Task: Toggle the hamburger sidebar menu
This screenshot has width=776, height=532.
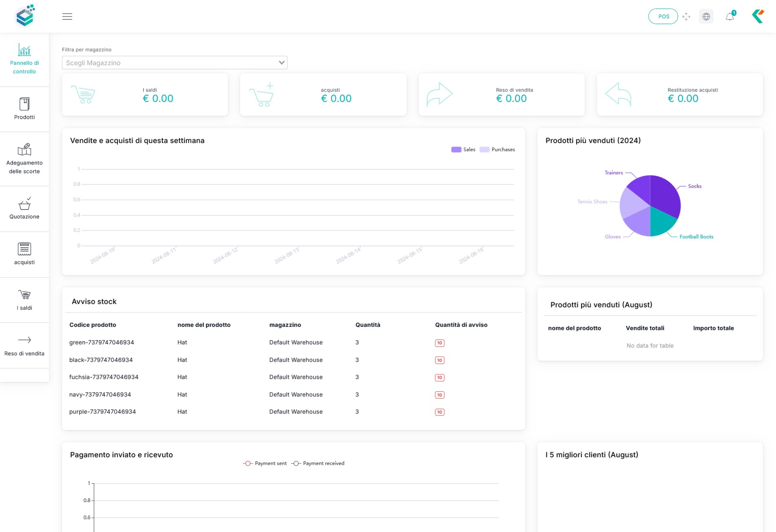Action: [x=67, y=16]
